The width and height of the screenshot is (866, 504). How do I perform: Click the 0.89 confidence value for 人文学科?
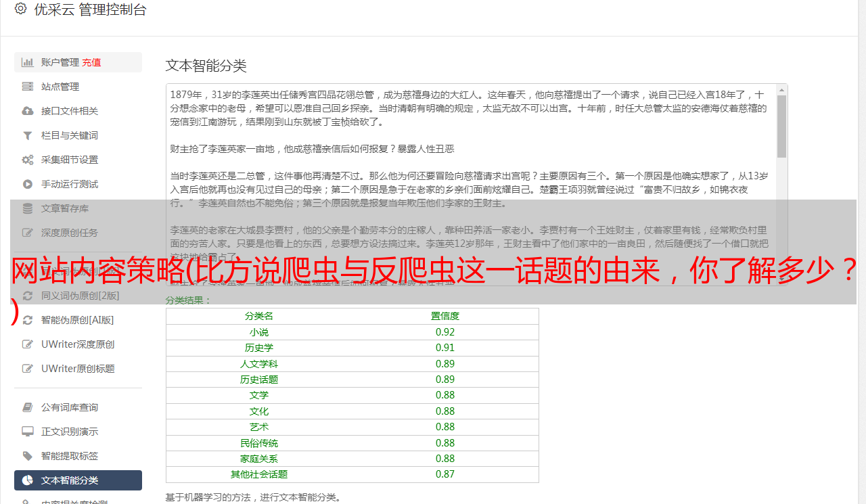(445, 364)
